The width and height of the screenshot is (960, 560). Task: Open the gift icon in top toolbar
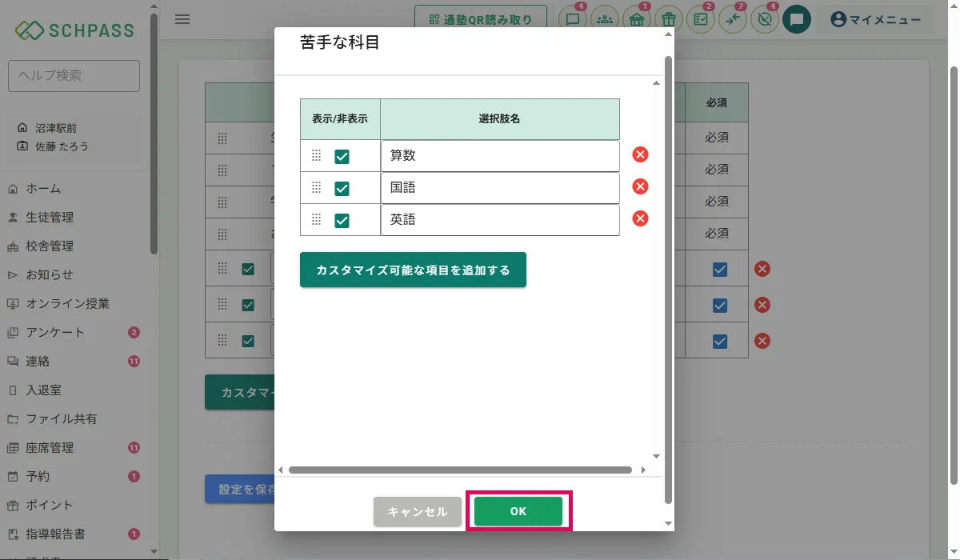669,19
